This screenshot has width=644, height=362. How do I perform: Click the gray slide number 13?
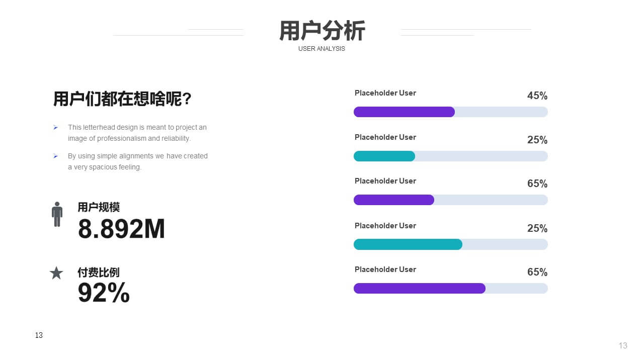click(x=623, y=345)
